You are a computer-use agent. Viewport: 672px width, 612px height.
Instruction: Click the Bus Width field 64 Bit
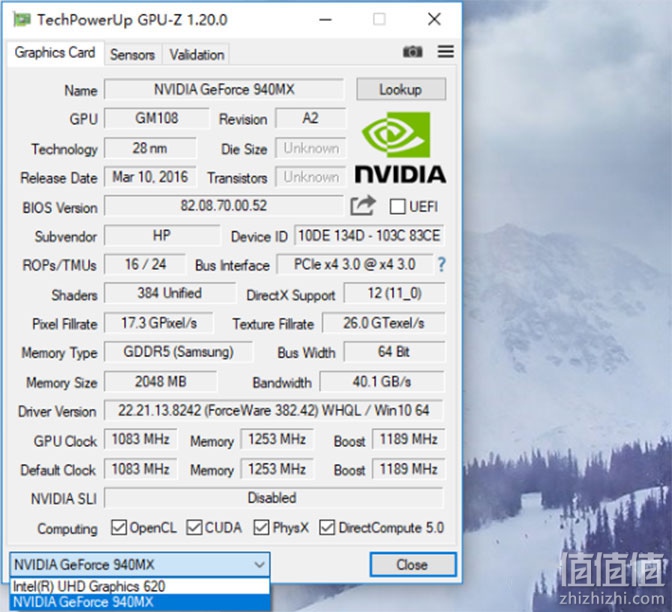pos(394,352)
